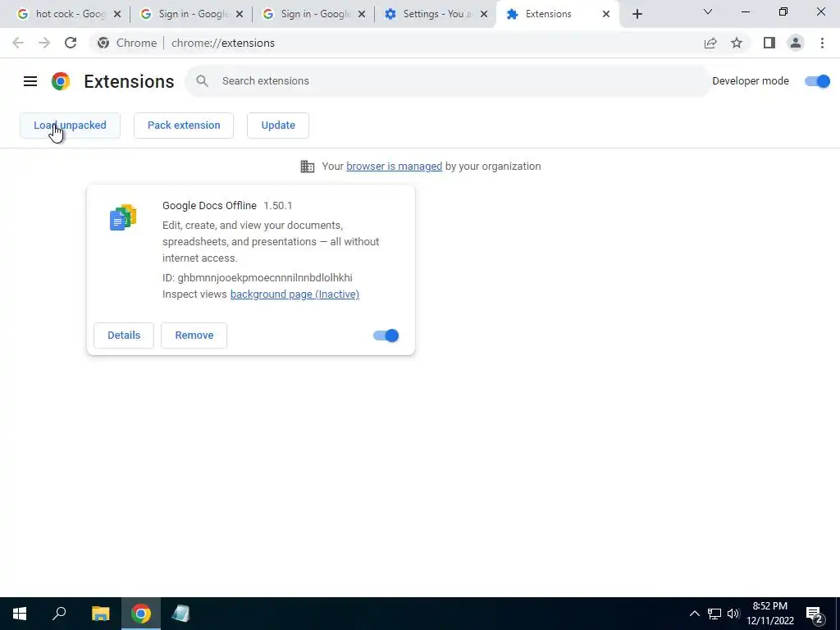The image size is (840, 630).
Task: Click the Google Docs Offline extension icon
Action: coord(123,217)
